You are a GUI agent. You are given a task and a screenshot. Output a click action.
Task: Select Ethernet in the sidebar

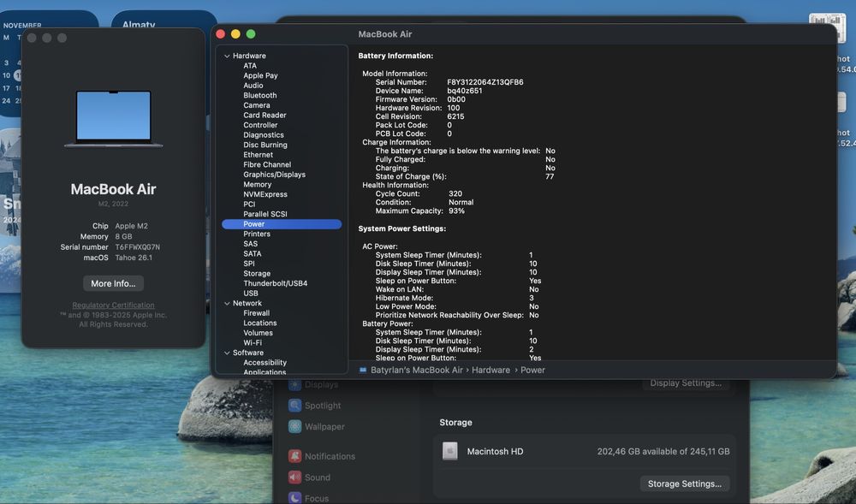tap(259, 154)
